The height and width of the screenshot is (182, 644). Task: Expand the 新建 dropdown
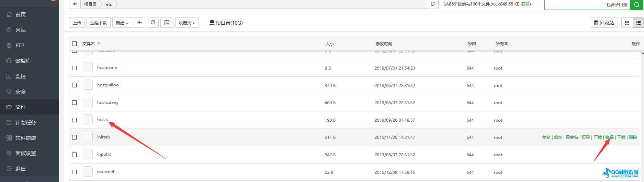pos(122,23)
